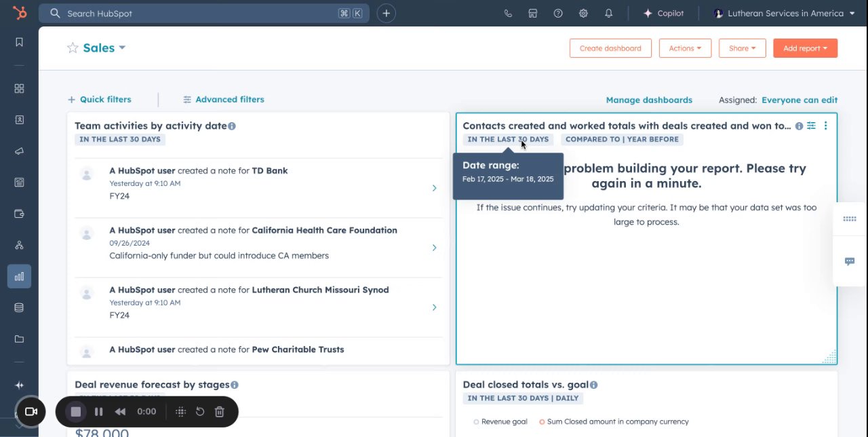Click the HubSpot sprocket logo
The height and width of the screenshot is (437, 868).
pos(19,13)
